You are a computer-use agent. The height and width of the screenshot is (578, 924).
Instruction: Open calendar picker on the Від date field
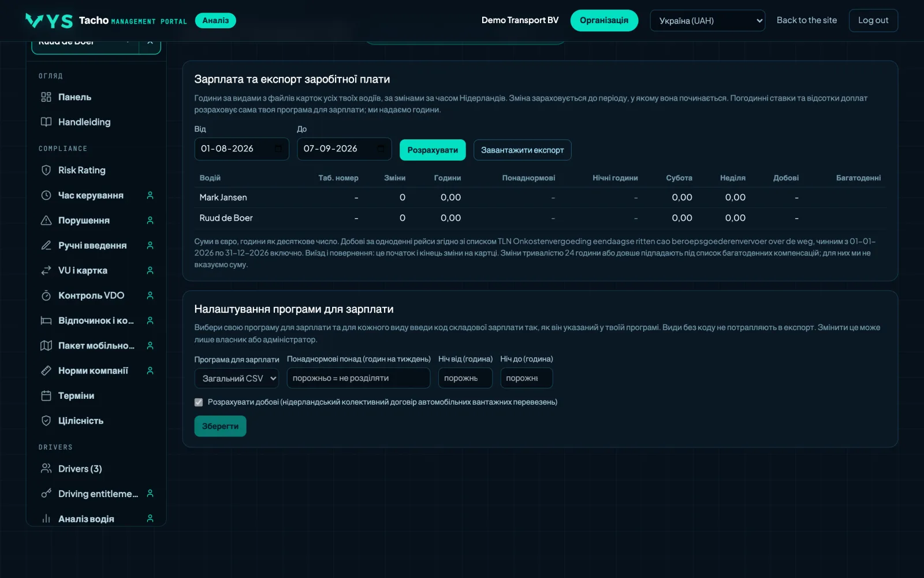(278, 149)
